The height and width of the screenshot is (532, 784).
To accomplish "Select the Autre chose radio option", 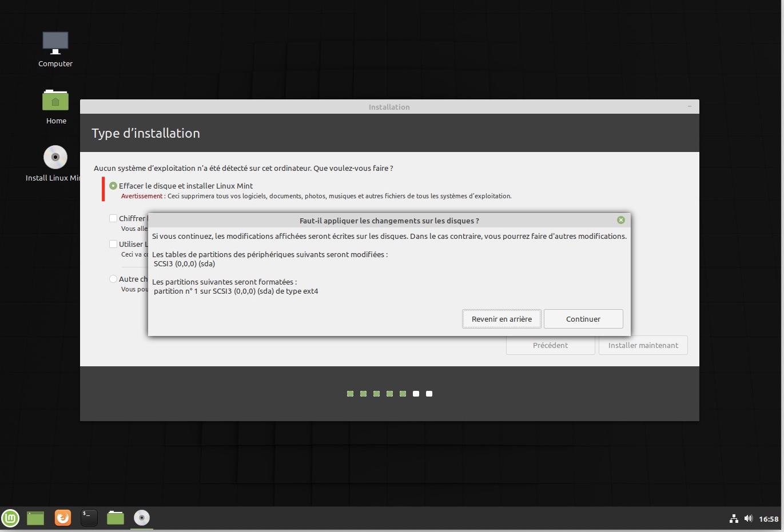I will [x=113, y=279].
